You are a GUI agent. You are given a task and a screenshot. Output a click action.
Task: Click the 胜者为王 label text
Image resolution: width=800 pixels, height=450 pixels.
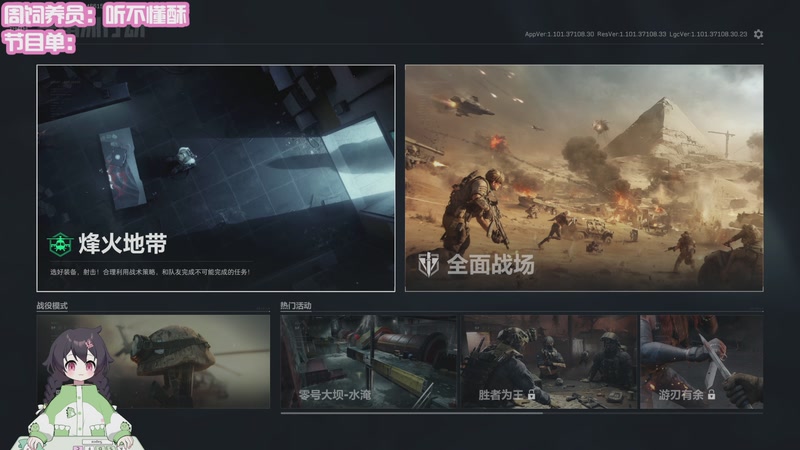click(501, 394)
